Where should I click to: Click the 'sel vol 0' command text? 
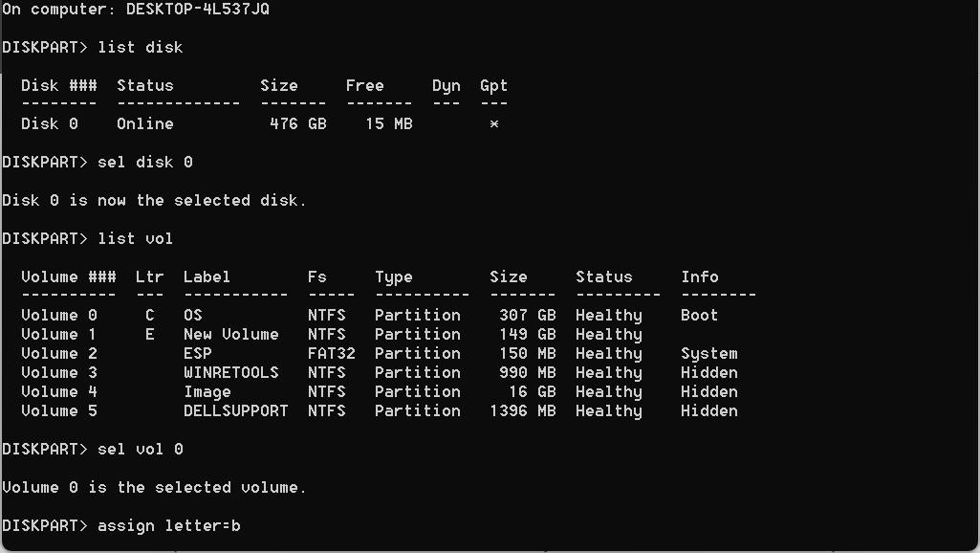(140, 449)
